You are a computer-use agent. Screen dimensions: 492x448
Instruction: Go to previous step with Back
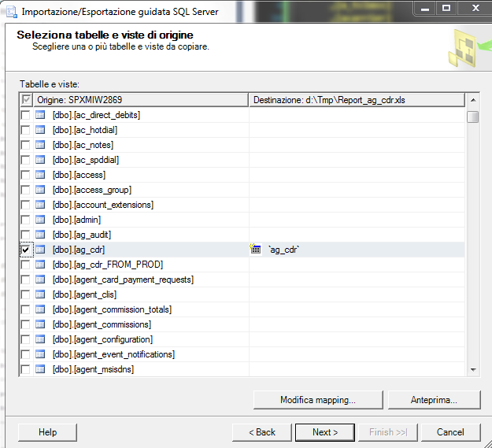tap(261, 432)
